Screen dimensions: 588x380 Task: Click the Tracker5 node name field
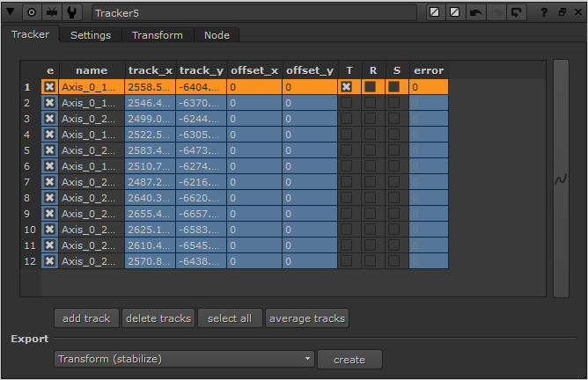click(254, 13)
